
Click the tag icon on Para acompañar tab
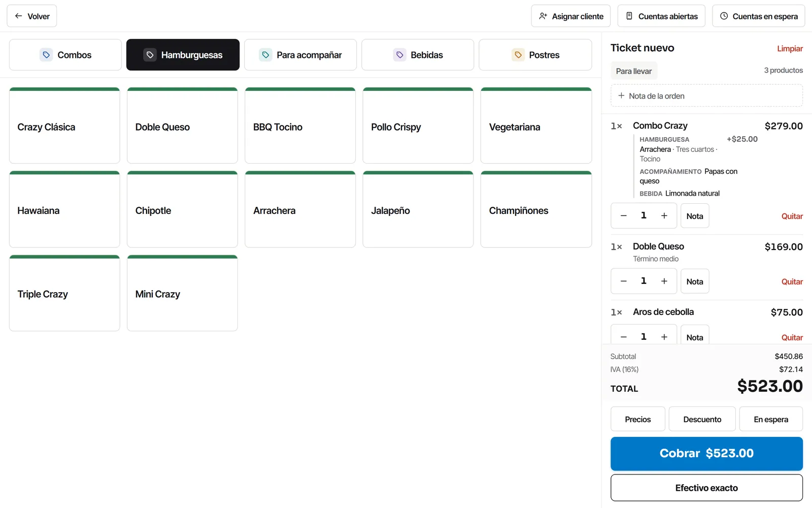(x=265, y=55)
